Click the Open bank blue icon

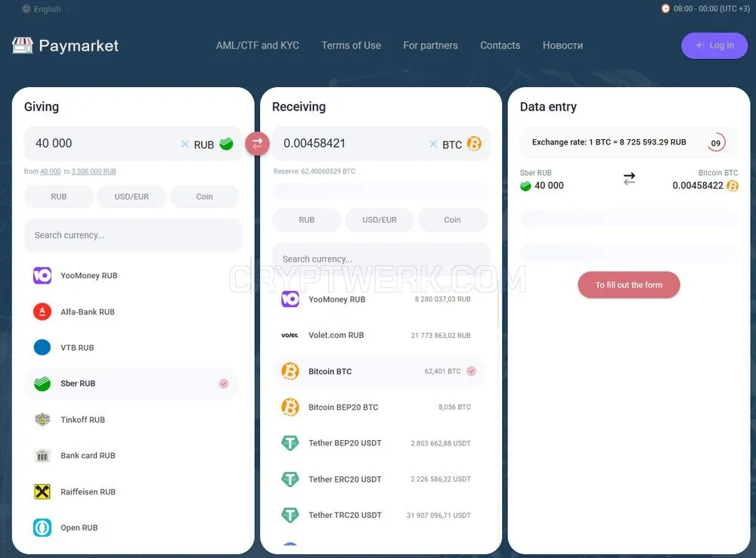pos(42,528)
